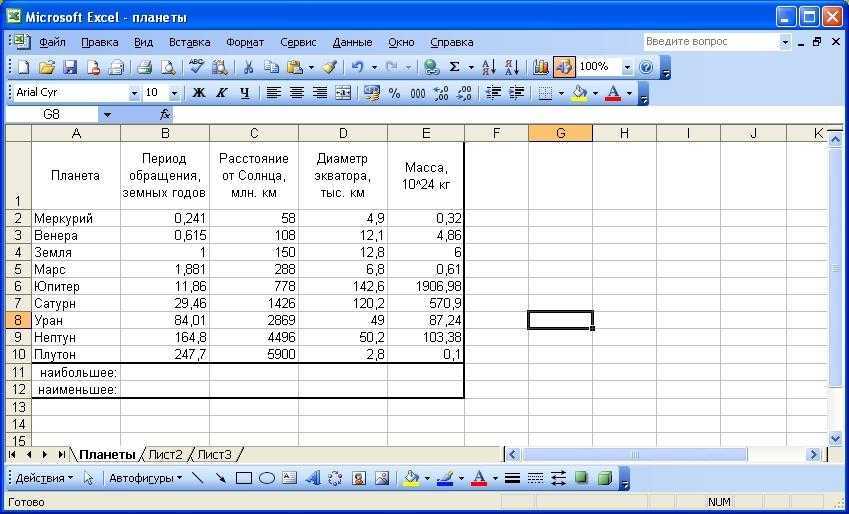
Task: Toggle the Drawing toolbar button
Action: 564,67
